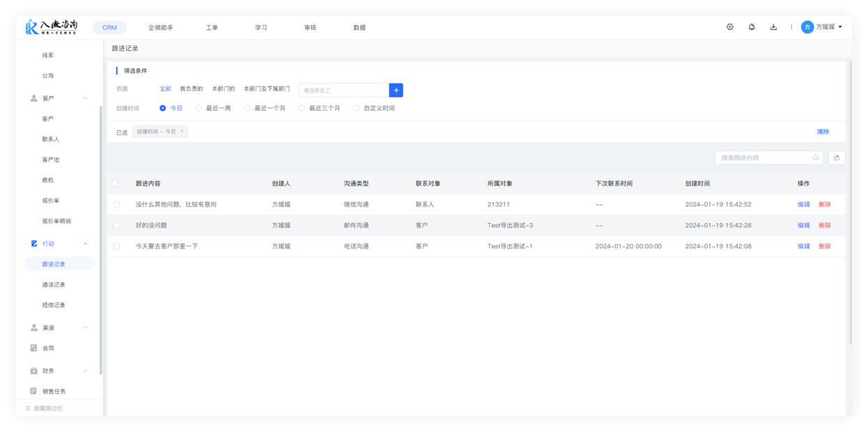Open the 审核 tab
Viewport: 868px width, 432px height.
pos(310,27)
